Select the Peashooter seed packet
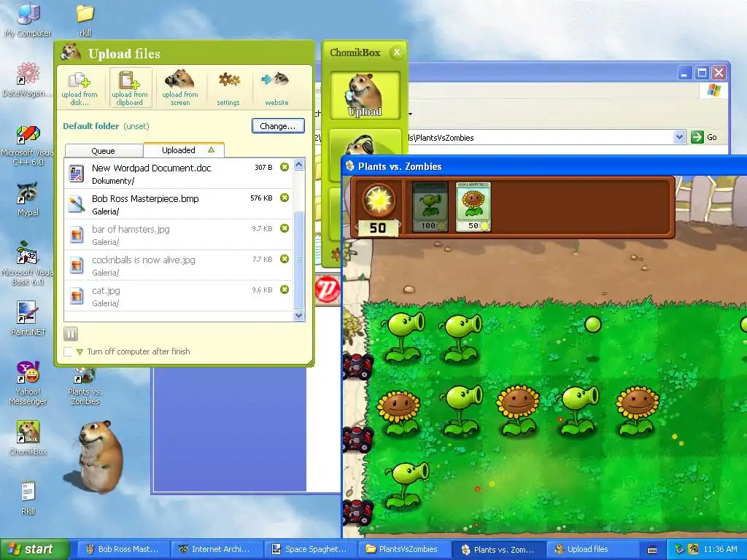747x560 pixels. pyautogui.click(x=430, y=206)
